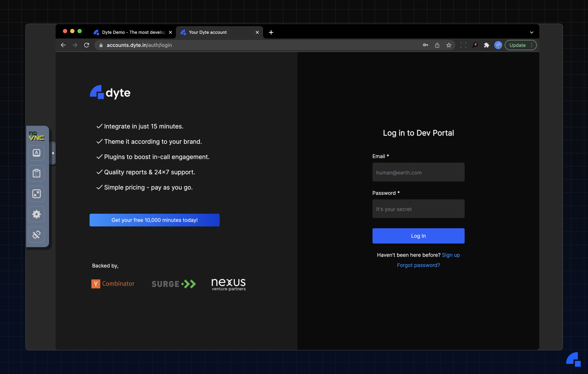Open noVNC settings gear

[x=36, y=214]
